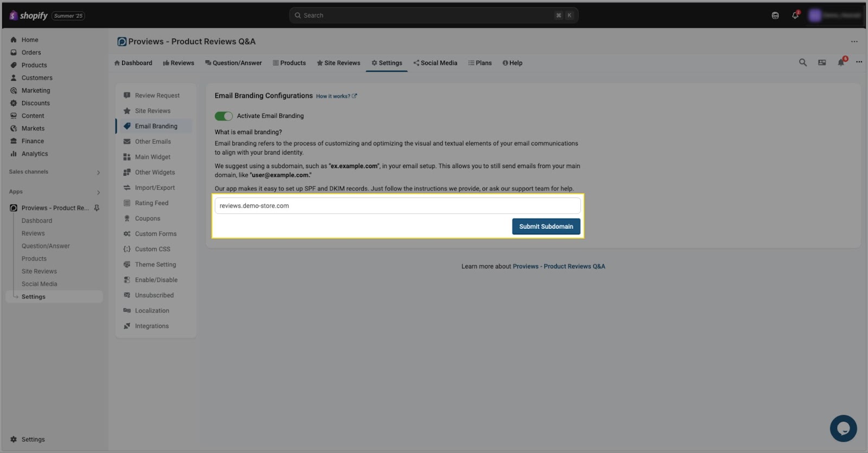Open Dashboard under Proviews in sidebar
The image size is (868, 453).
[37, 221]
